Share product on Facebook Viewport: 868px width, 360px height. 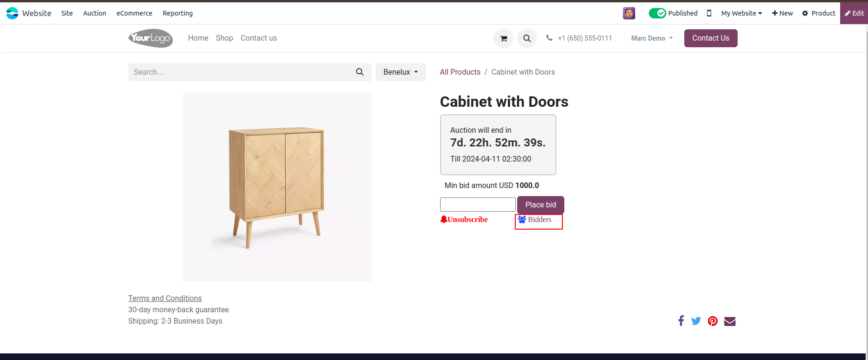(x=681, y=321)
